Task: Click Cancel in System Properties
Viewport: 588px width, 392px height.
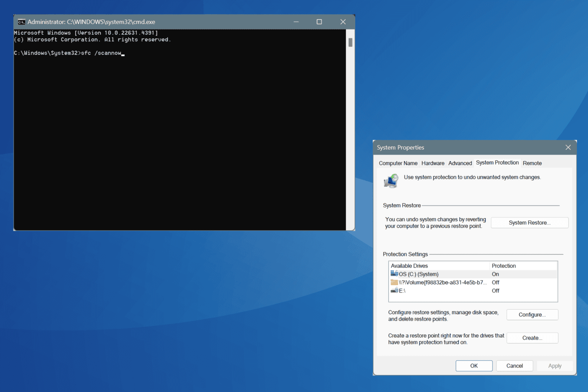Action: tap(514, 366)
